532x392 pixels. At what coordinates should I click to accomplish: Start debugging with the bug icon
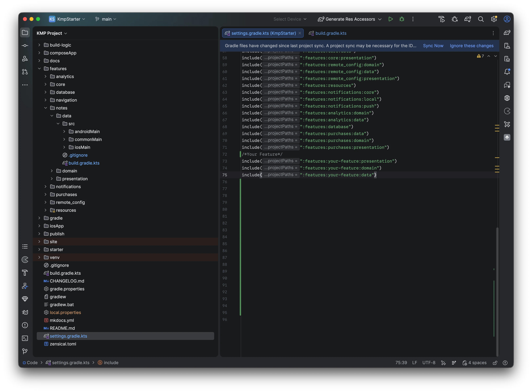(x=402, y=19)
